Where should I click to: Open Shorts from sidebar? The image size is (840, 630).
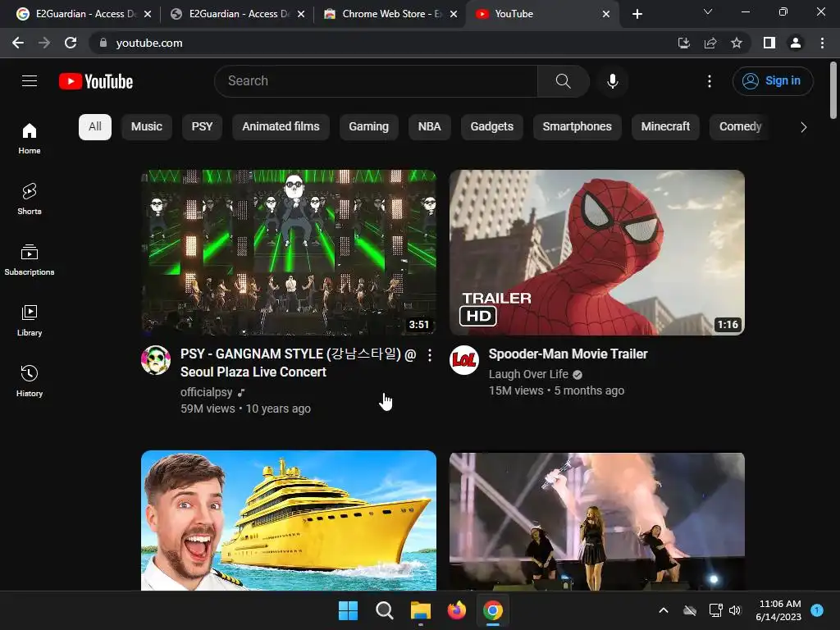[30, 199]
